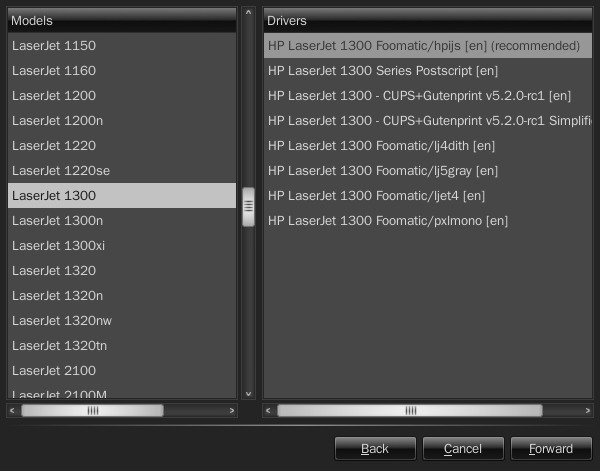
Task: Click the Drivers horizontal scrollbar thumb
Action: click(410, 411)
